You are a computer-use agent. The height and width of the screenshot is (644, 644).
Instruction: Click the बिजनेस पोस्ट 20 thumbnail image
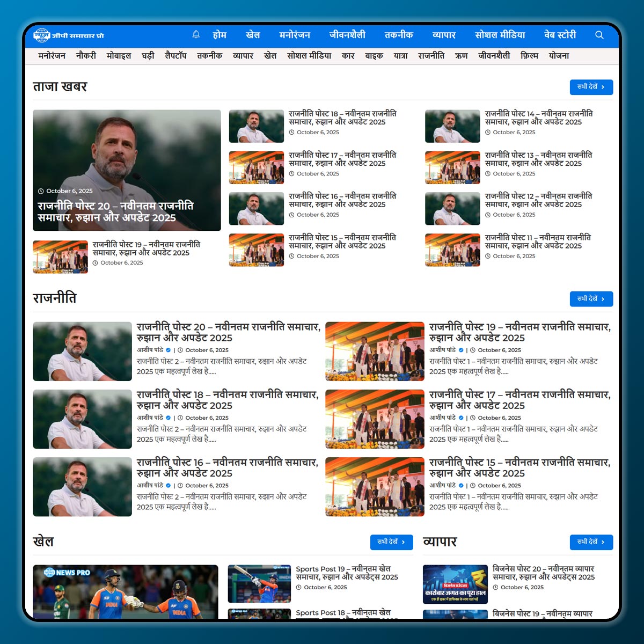coord(455,584)
